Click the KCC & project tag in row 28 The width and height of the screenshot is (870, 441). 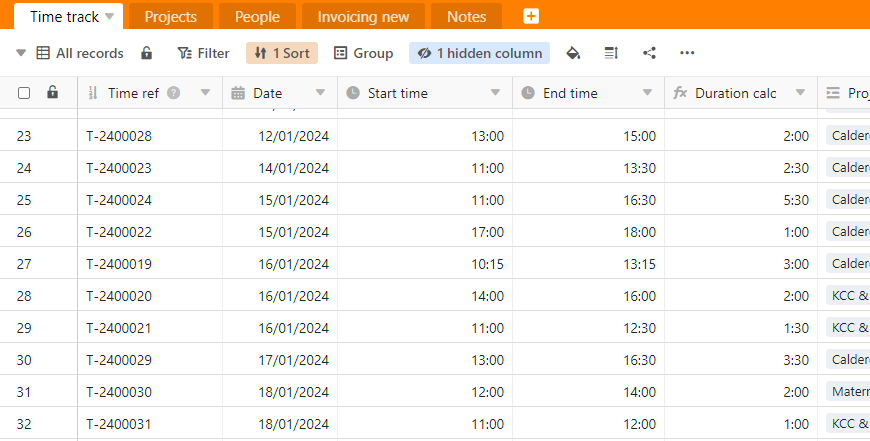click(x=848, y=296)
